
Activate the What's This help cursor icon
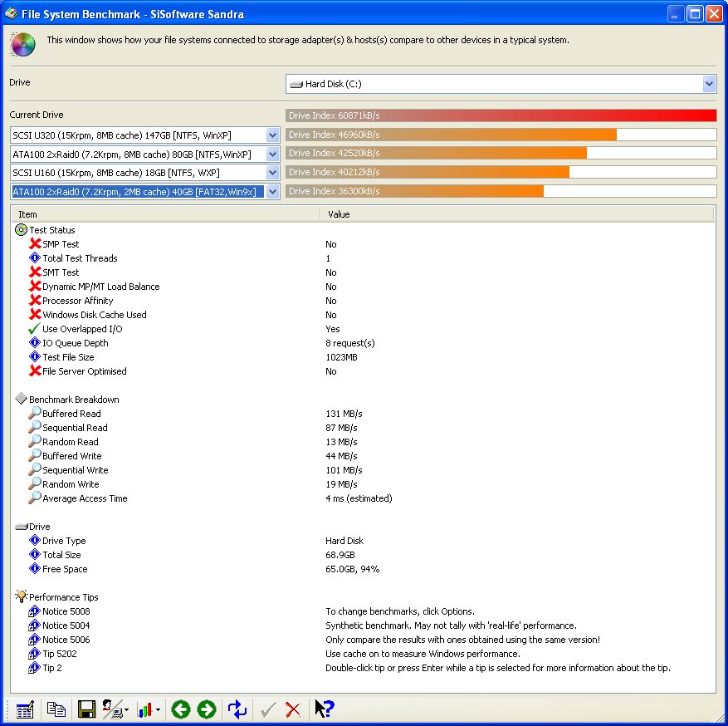324,709
